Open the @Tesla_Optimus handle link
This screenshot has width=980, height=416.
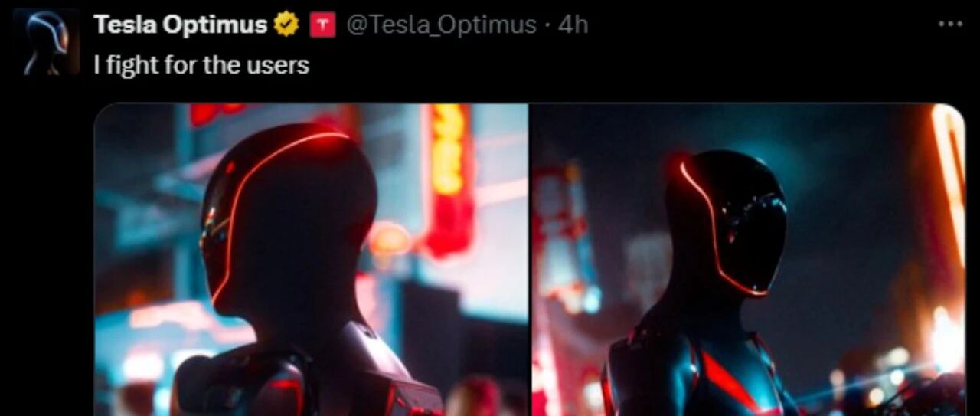(x=441, y=25)
